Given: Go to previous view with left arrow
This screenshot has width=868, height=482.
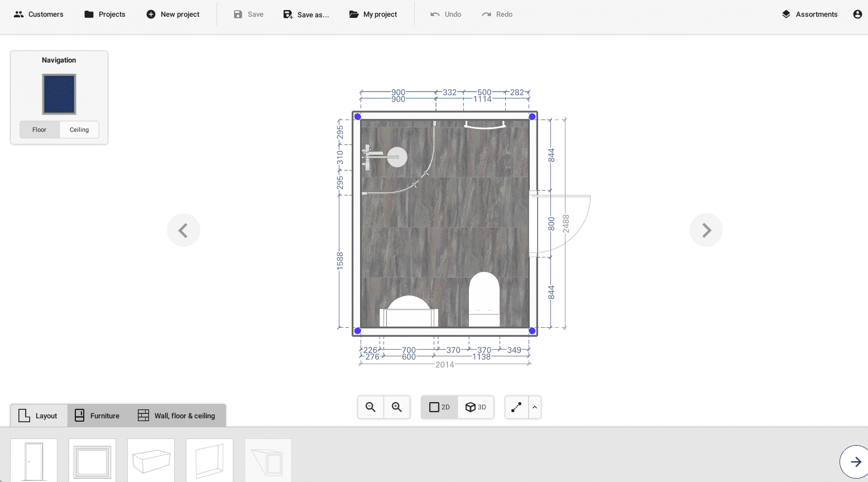Looking at the screenshot, I should click(184, 230).
